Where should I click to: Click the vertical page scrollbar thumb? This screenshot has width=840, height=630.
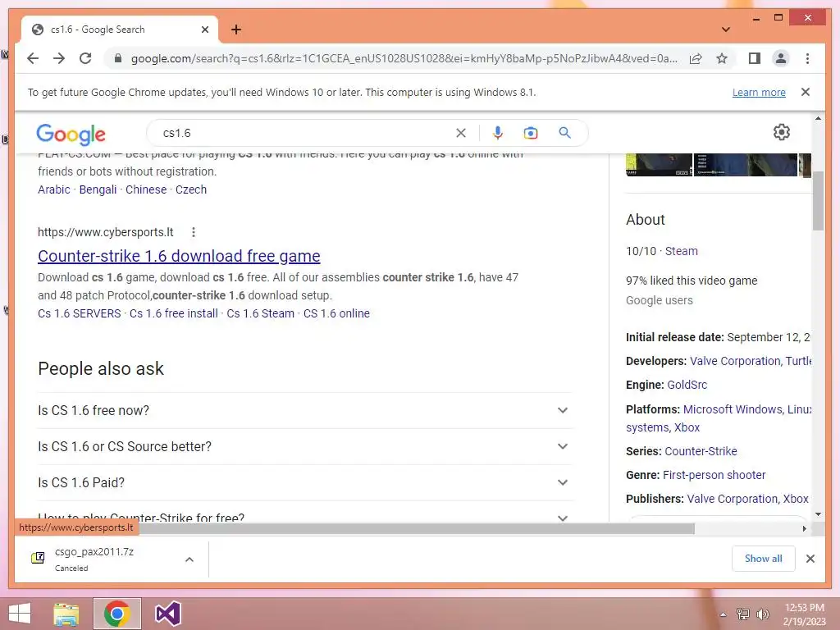click(x=818, y=201)
